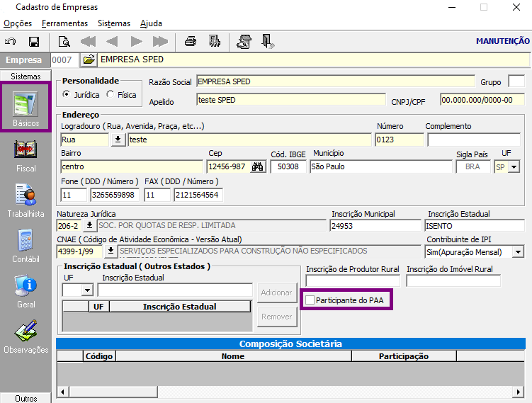Select the Física radio button
The width and height of the screenshot is (532, 403).
pyautogui.click(x=111, y=94)
